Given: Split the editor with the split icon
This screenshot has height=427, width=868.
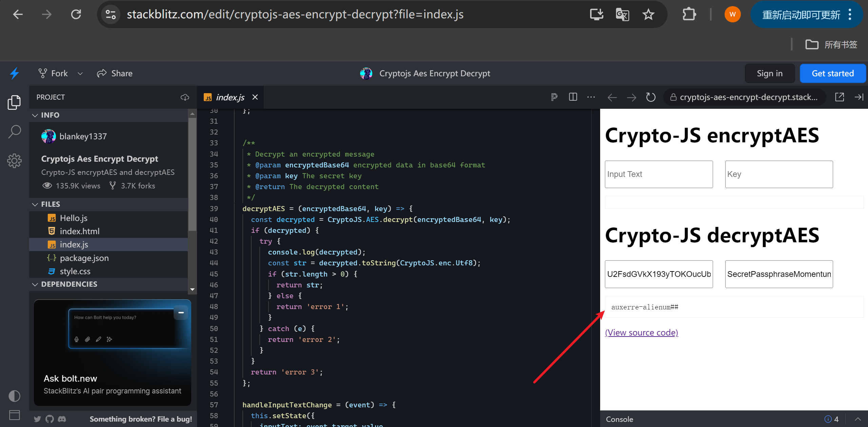Looking at the screenshot, I should coord(573,97).
